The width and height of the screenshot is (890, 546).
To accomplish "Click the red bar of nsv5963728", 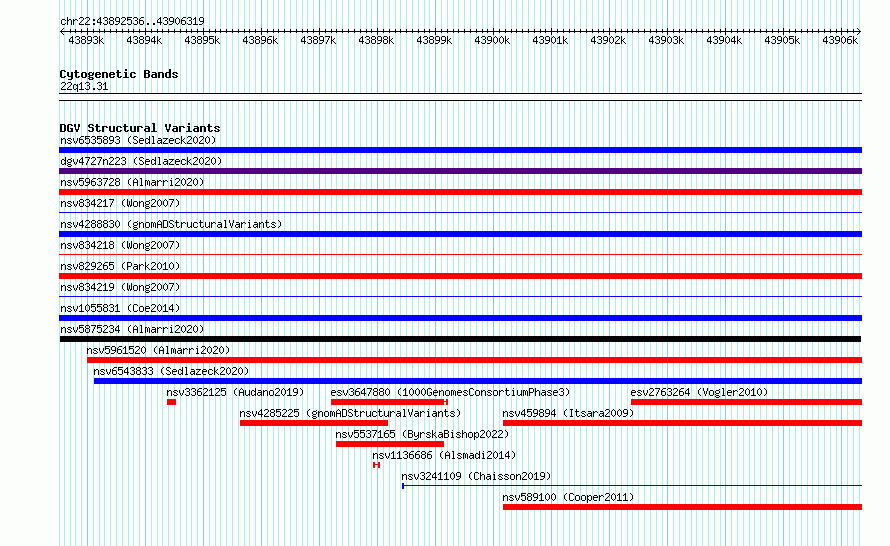I will point(460,192).
